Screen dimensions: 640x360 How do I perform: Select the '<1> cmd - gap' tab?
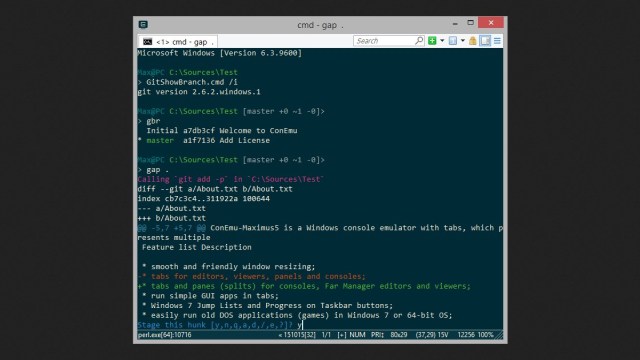point(178,42)
